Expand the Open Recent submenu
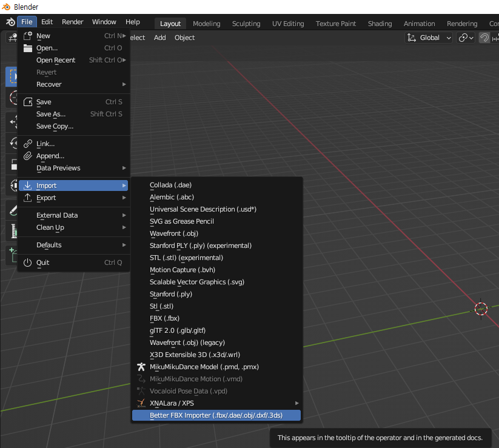Viewport: 499px width, 448px height. pos(73,60)
